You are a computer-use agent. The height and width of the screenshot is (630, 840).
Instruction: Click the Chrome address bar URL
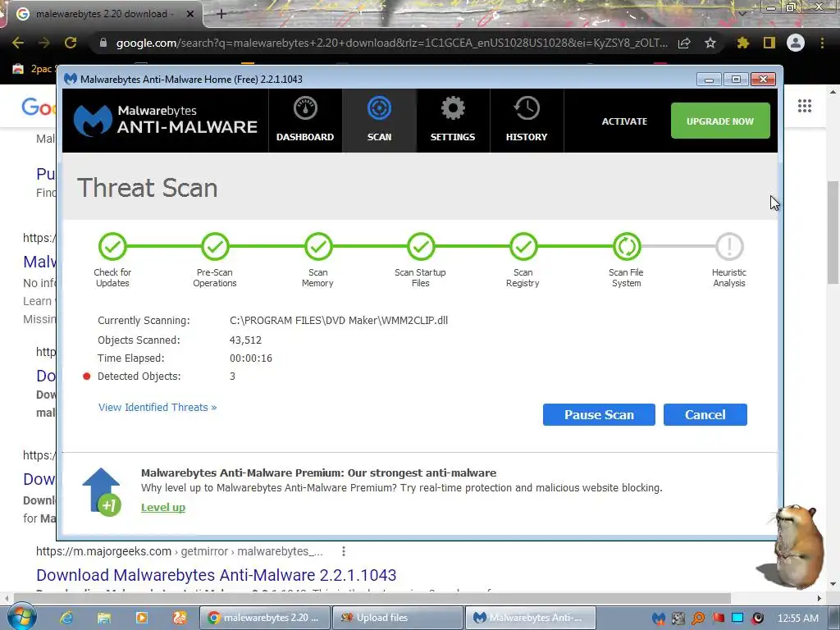[x=392, y=43]
